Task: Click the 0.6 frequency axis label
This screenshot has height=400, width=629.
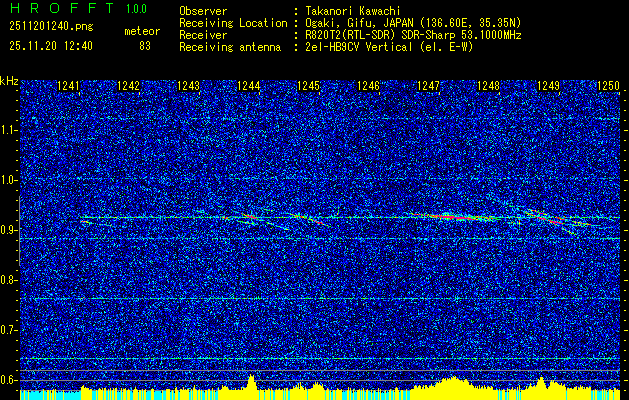Action: pyautogui.click(x=9, y=380)
